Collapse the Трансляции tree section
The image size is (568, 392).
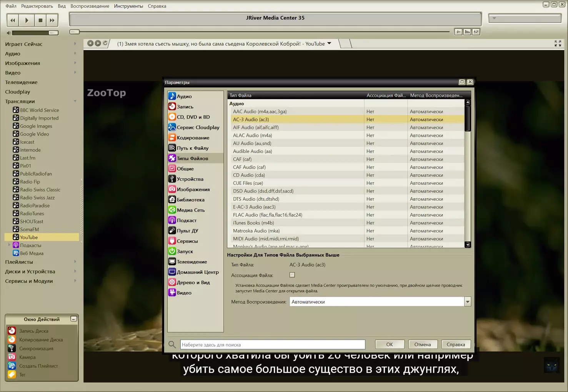tap(75, 101)
